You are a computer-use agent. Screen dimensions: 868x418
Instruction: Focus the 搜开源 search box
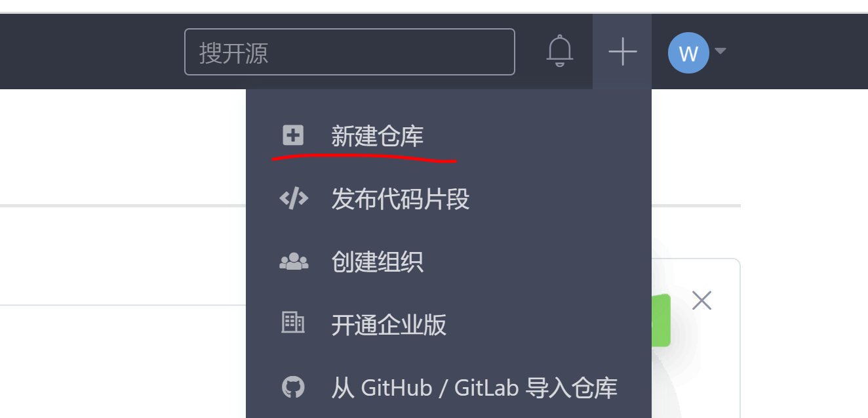[x=349, y=52]
